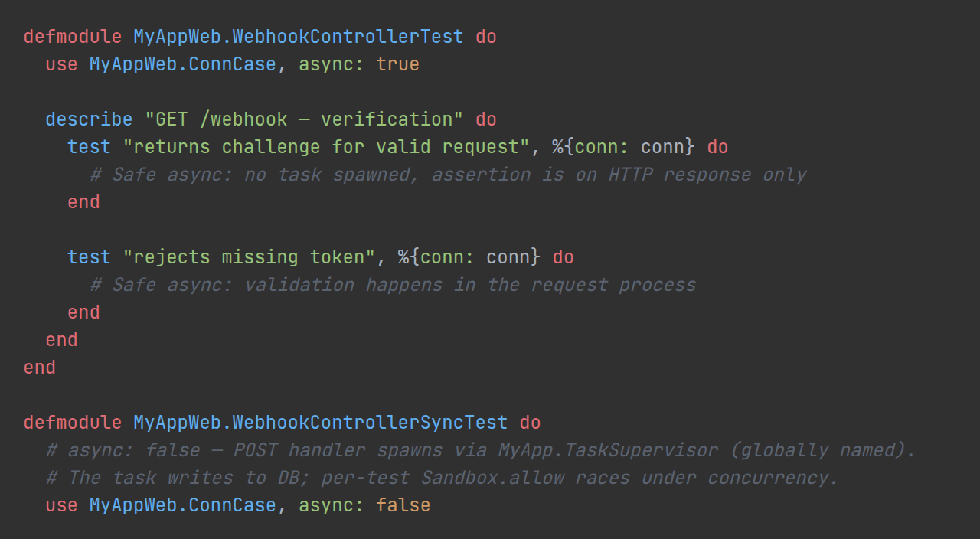Click the WebhookControllerTest module name

[299, 37]
